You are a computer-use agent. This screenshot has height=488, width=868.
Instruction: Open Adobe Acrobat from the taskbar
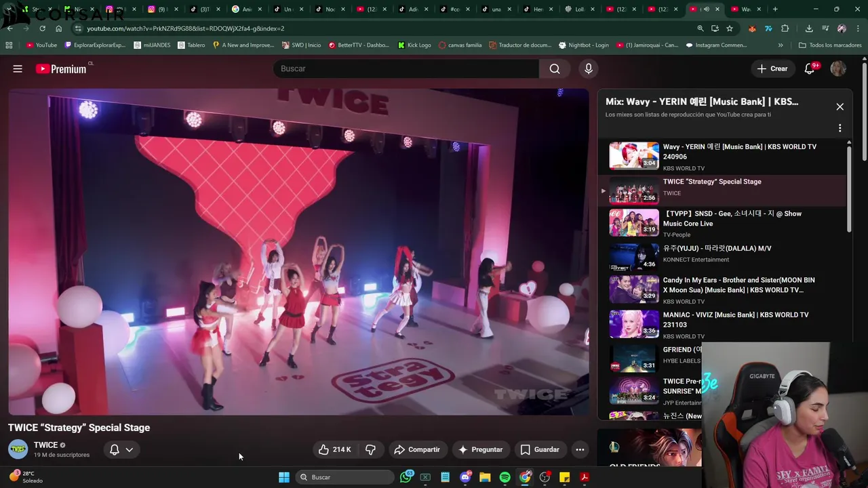(585, 477)
